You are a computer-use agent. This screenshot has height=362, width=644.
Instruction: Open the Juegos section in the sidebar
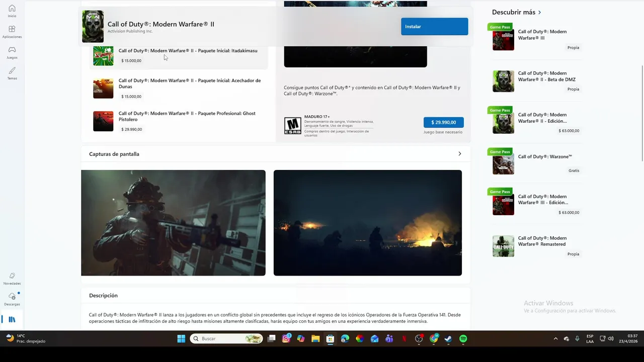[x=12, y=52]
